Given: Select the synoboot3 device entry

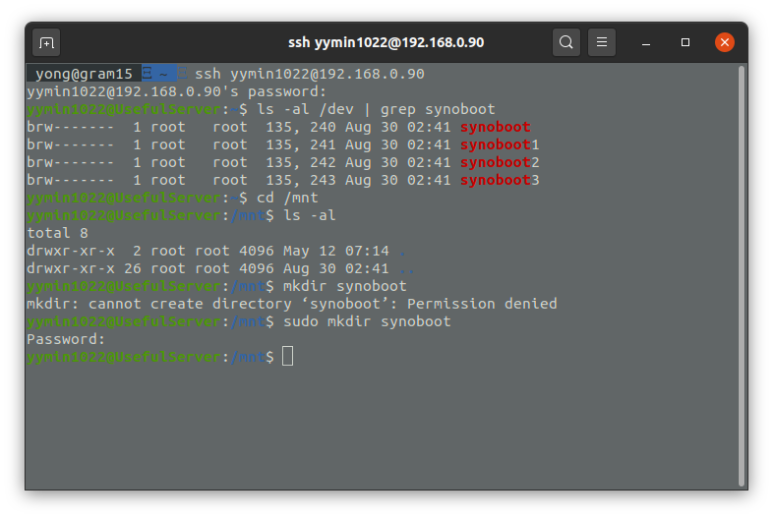Looking at the screenshot, I should pos(500,180).
